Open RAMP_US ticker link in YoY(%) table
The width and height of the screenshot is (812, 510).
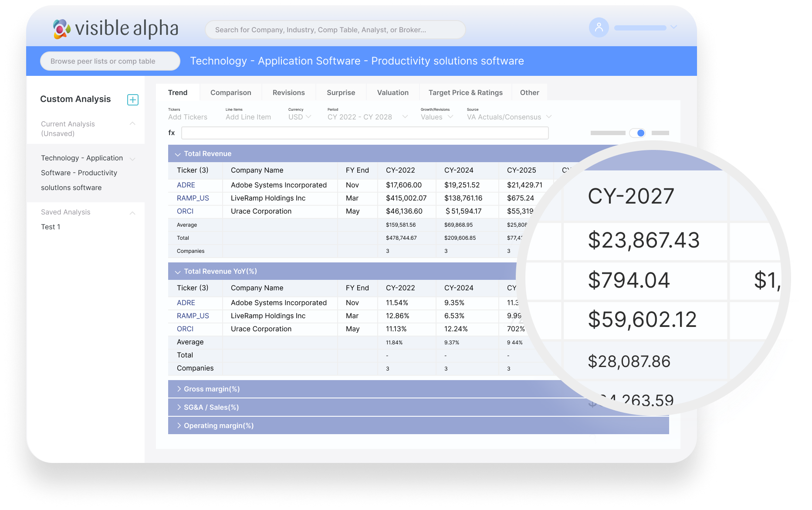coord(193,316)
